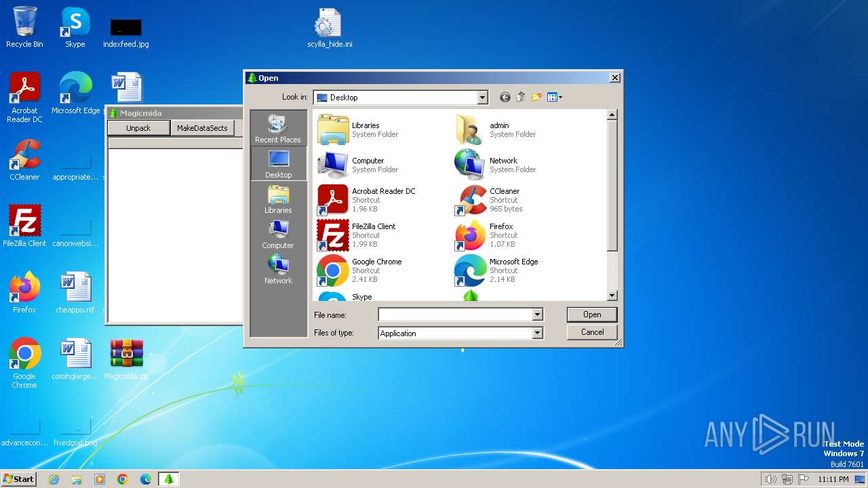Screen dimensions: 868x488
Task: Select indexfeed.jpg desktop file
Action: tap(126, 33)
